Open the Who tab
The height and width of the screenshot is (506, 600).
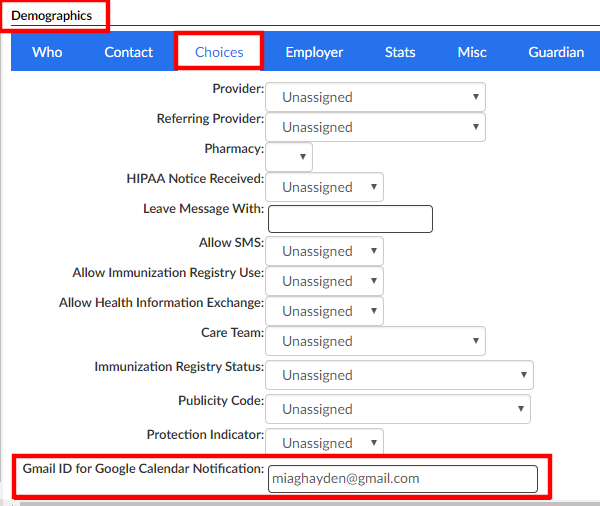(47, 52)
